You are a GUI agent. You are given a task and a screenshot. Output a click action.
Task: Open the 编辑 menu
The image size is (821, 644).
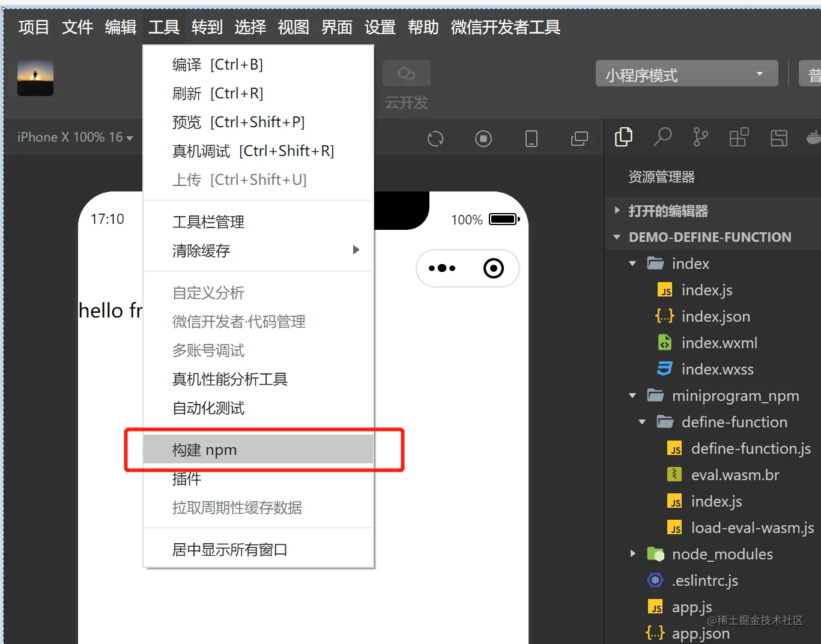(121, 27)
